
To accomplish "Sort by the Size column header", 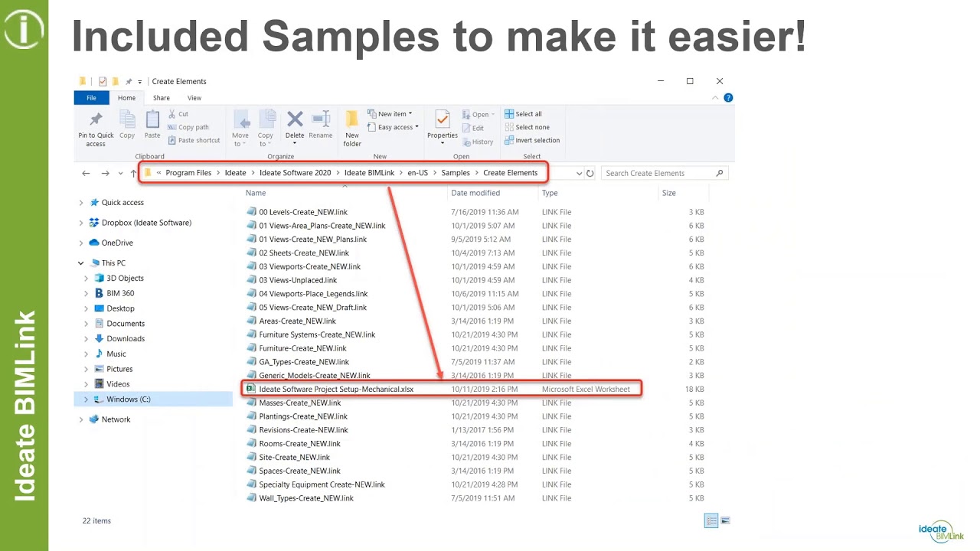I will click(669, 193).
